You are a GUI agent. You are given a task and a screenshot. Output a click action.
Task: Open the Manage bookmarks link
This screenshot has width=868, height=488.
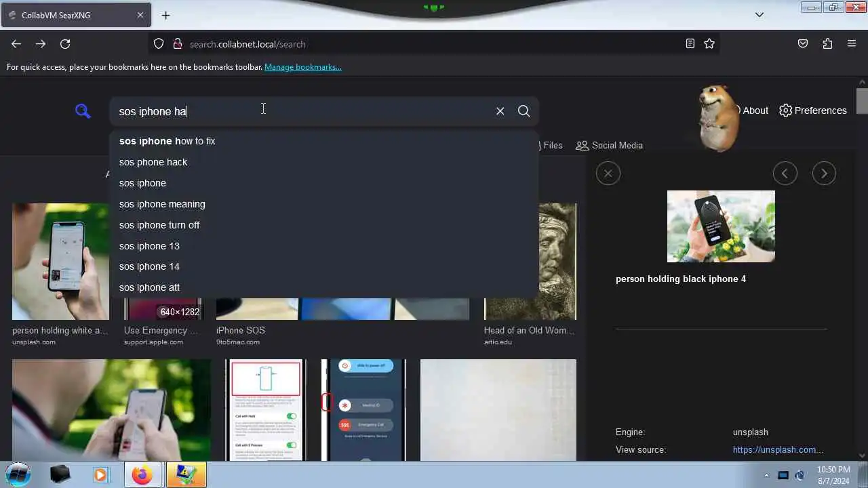(302, 67)
